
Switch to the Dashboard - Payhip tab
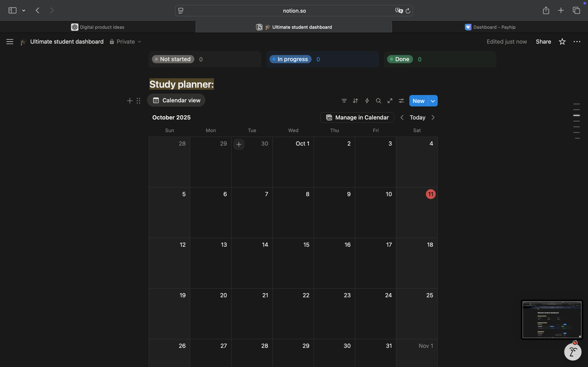490,27
